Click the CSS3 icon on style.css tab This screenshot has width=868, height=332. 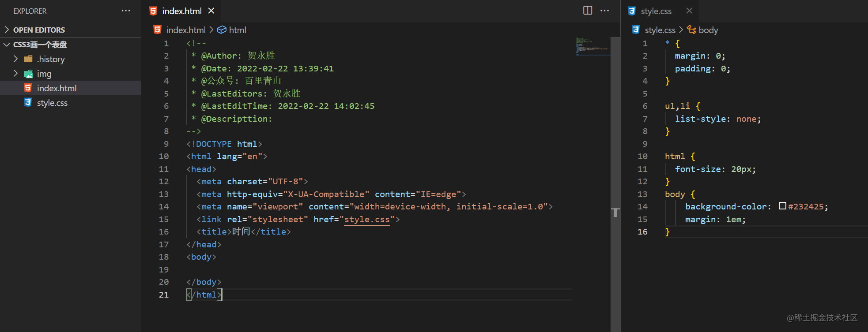click(x=632, y=11)
